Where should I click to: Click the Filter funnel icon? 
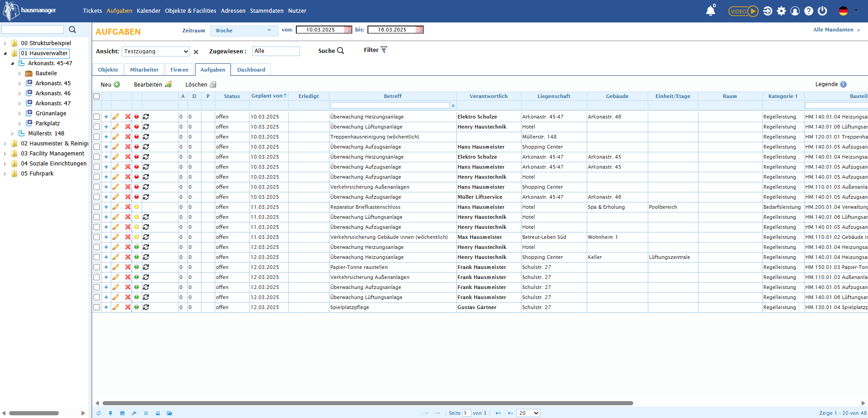[x=384, y=50]
